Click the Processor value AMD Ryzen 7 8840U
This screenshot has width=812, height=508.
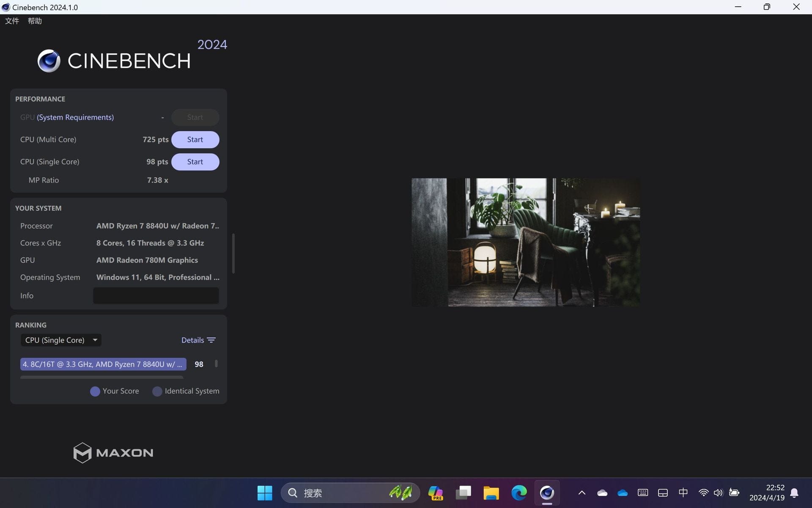coord(158,226)
